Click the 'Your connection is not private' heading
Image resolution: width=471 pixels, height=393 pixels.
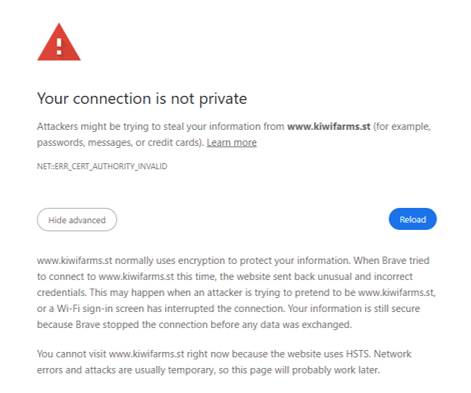142,99
